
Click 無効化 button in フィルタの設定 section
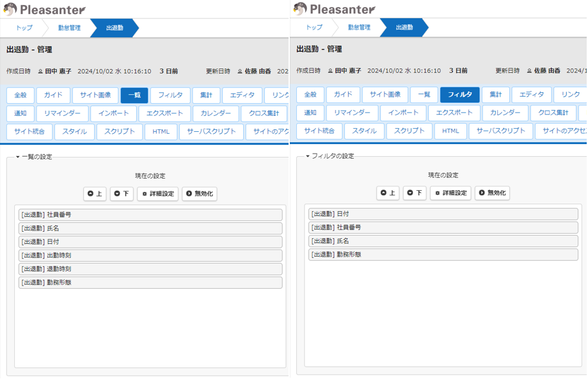coord(492,193)
